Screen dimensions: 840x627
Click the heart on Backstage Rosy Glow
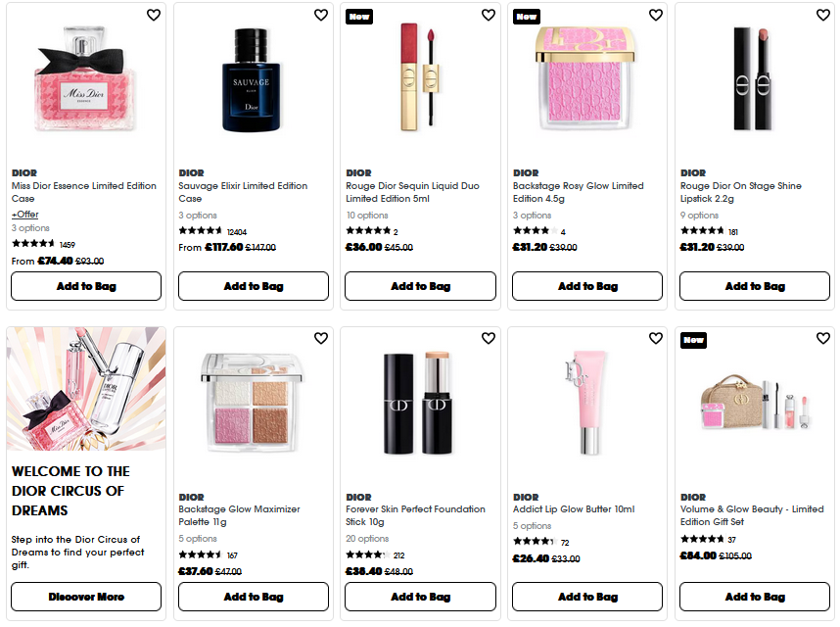[x=655, y=15]
